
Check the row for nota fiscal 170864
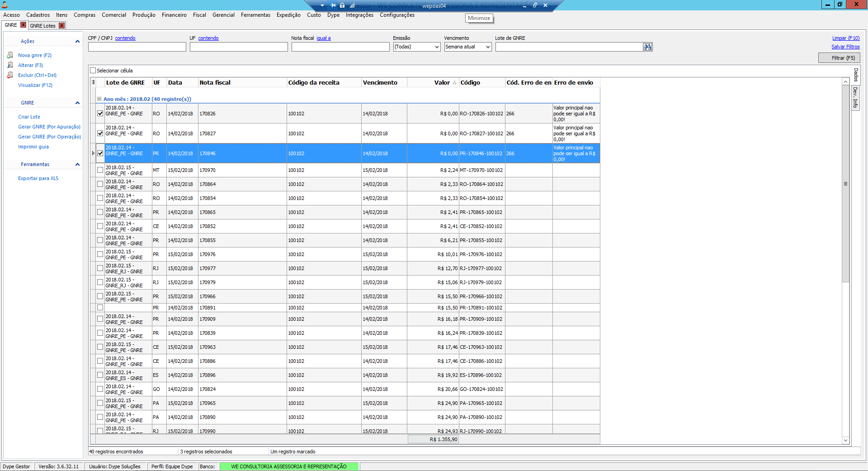100,184
